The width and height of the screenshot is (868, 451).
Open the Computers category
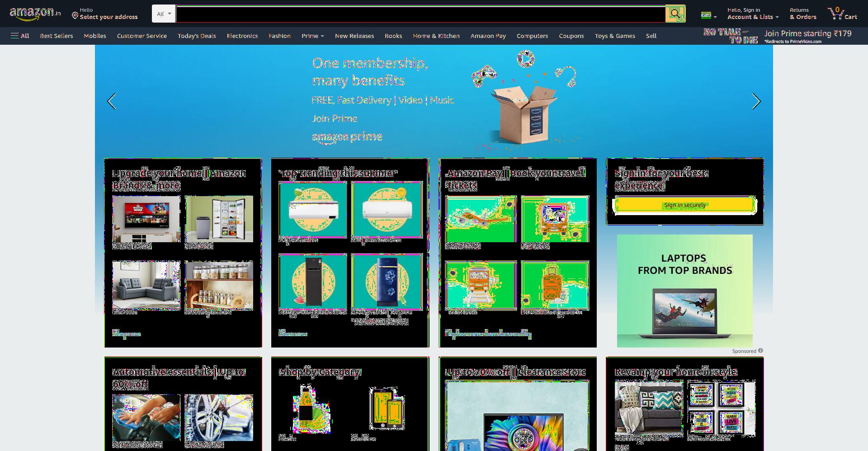click(532, 36)
